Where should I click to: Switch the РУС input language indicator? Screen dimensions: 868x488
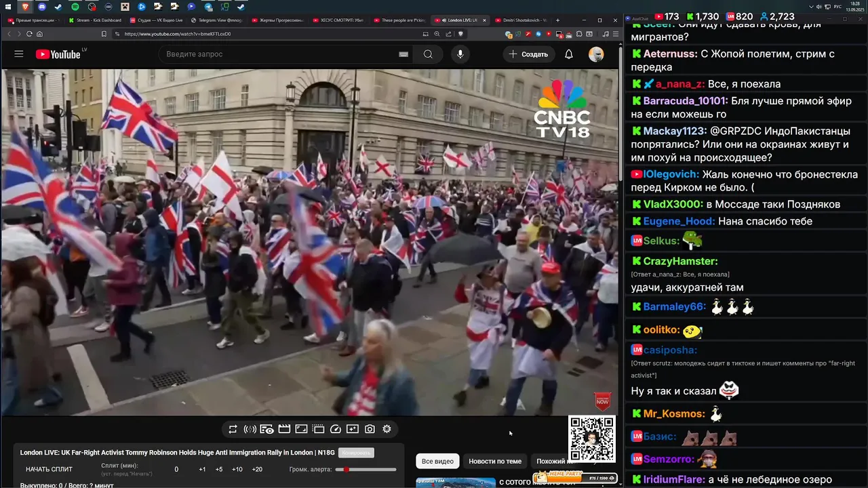pyautogui.click(x=837, y=7)
